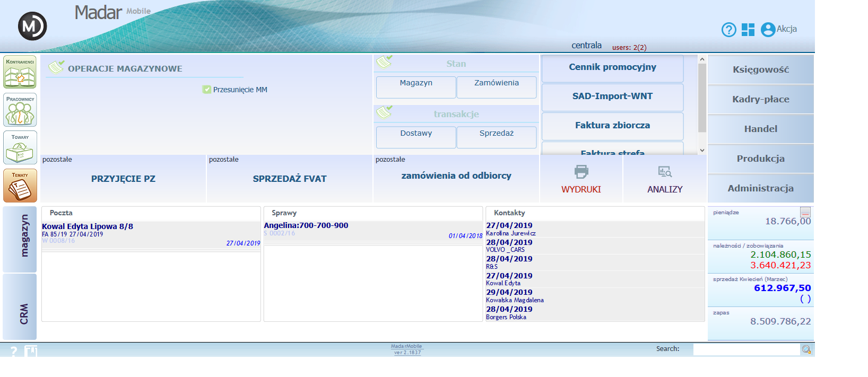Open the Pracownicy sidebar icon
Screen dimensions: 868x377
[x=20, y=110]
